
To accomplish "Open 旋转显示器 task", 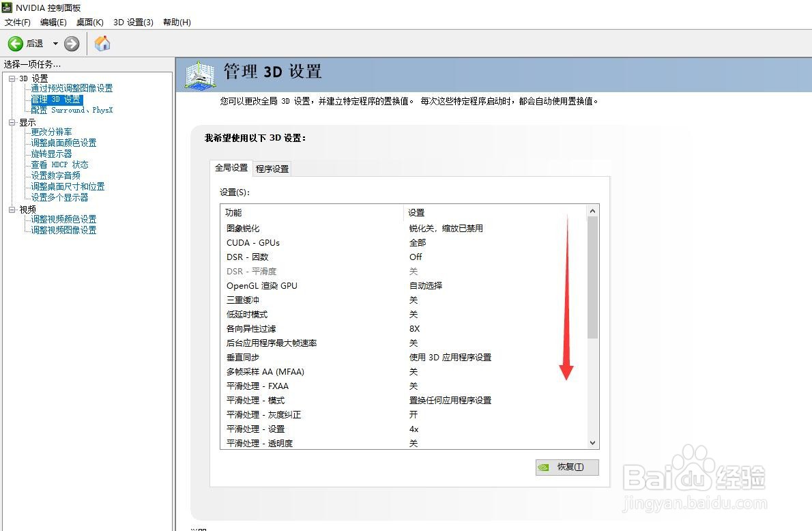I will [51, 154].
